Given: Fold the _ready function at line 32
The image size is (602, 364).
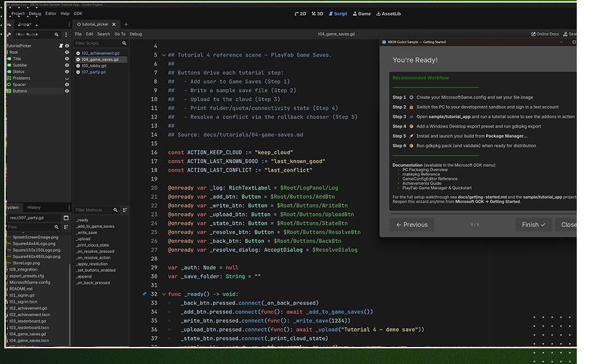Looking at the screenshot, I should click(164, 295).
